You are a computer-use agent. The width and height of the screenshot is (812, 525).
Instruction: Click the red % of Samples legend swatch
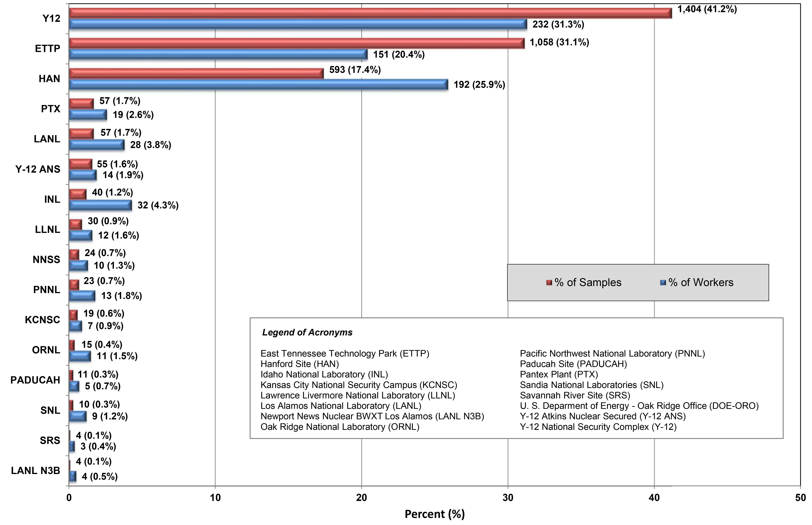point(549,283)
